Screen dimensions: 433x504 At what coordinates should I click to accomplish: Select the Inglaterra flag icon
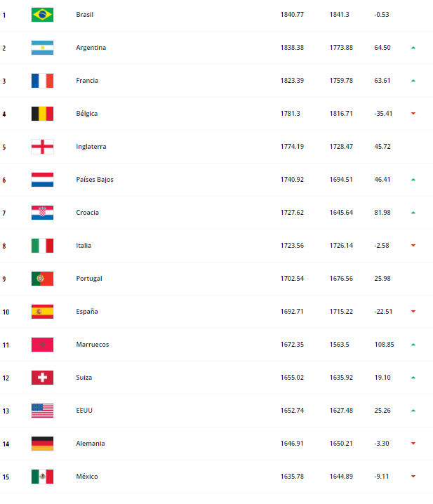pyautogui.click(x=42, y=147)
